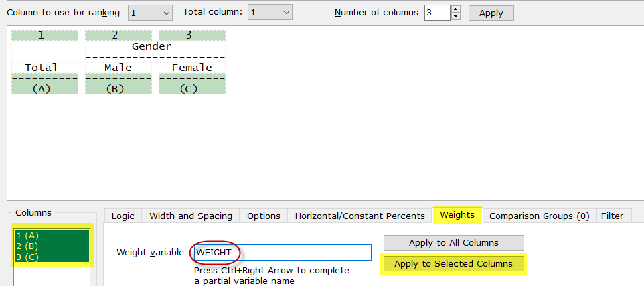Image resolution: width=644 pixels, height=286 pixels.
Task: Increase number of columns with up arrow
Action: (x=456, y=9)
